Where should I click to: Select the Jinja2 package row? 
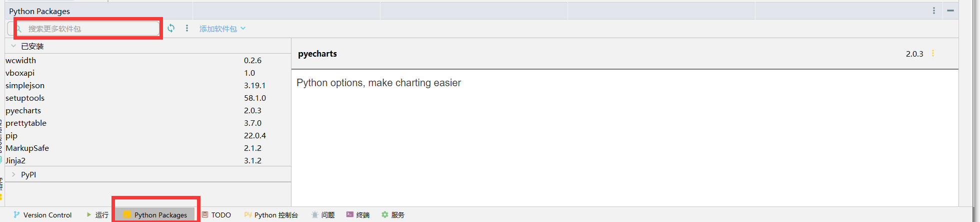15,160
